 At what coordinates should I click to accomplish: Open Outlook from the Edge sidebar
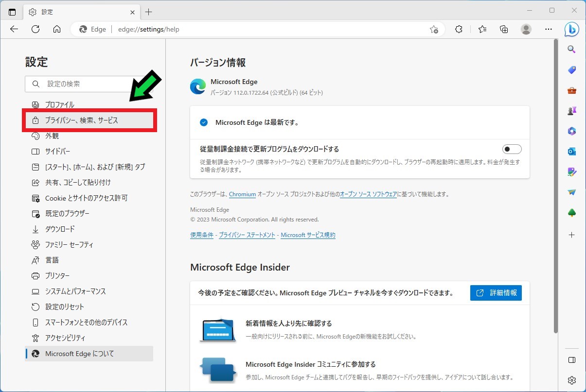tap(572, 152)
